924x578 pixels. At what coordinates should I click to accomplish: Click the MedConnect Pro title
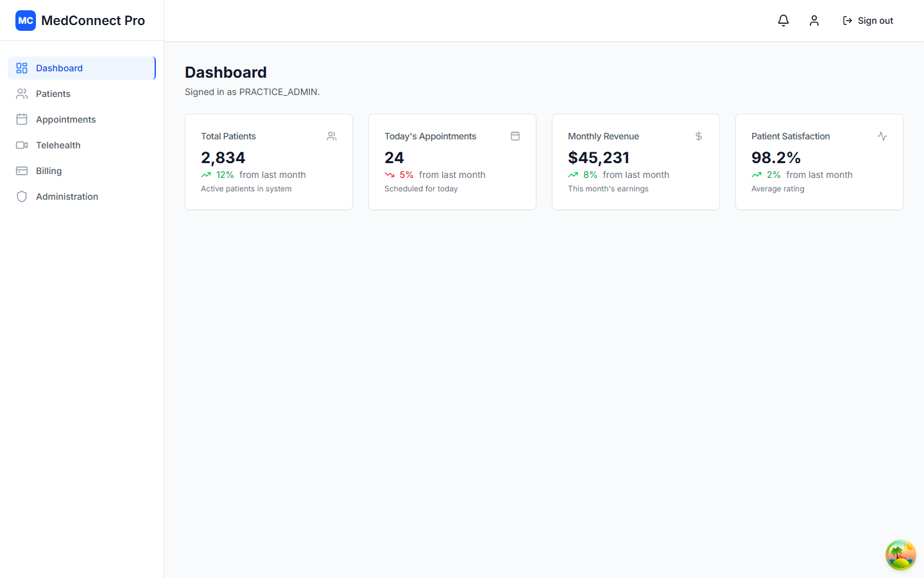(x=93, y=21)
